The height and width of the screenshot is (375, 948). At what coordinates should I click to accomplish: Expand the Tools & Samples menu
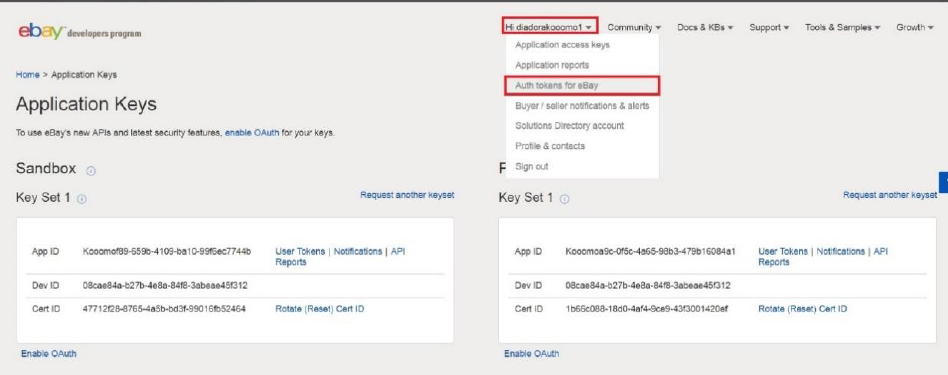[842, 27]
